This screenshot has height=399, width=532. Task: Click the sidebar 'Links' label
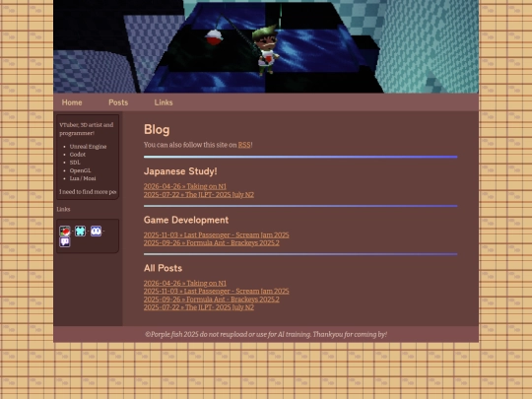(63, 209)
